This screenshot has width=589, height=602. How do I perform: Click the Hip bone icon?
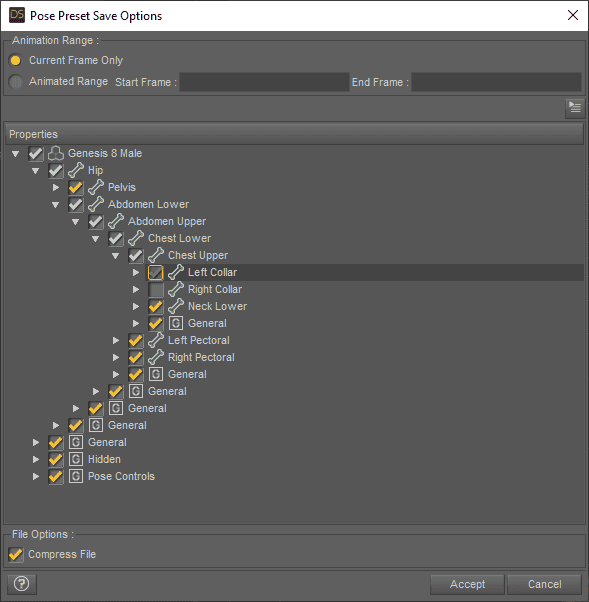click(x=76, y=170)
